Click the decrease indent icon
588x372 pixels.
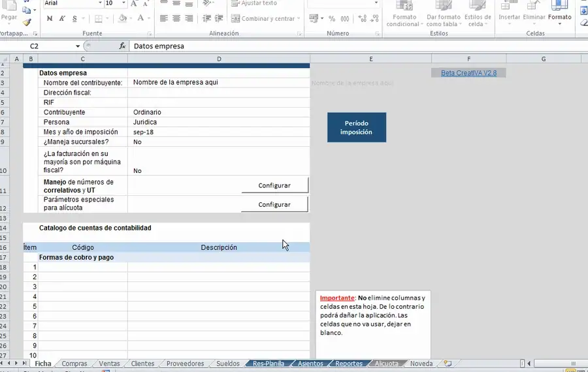[206, 18]
